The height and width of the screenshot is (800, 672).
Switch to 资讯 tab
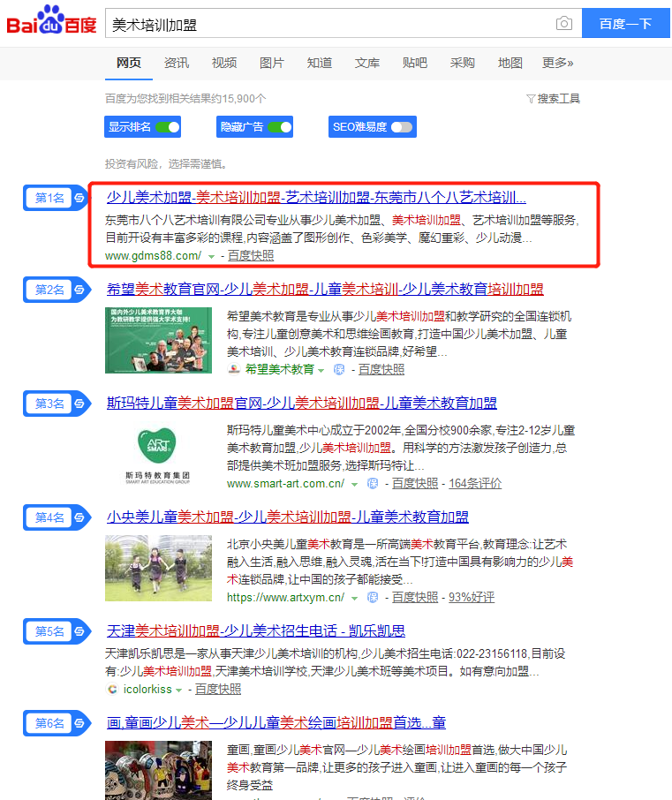point(177,64)
